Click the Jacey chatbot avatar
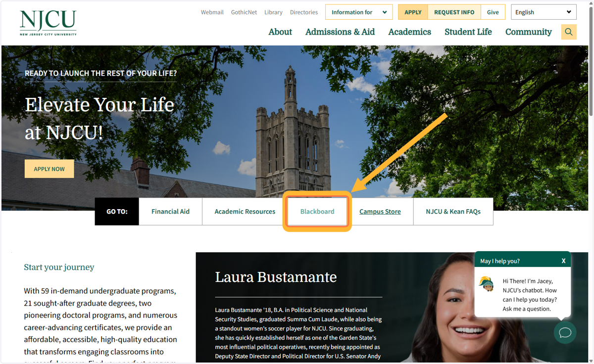 (487, 284)
